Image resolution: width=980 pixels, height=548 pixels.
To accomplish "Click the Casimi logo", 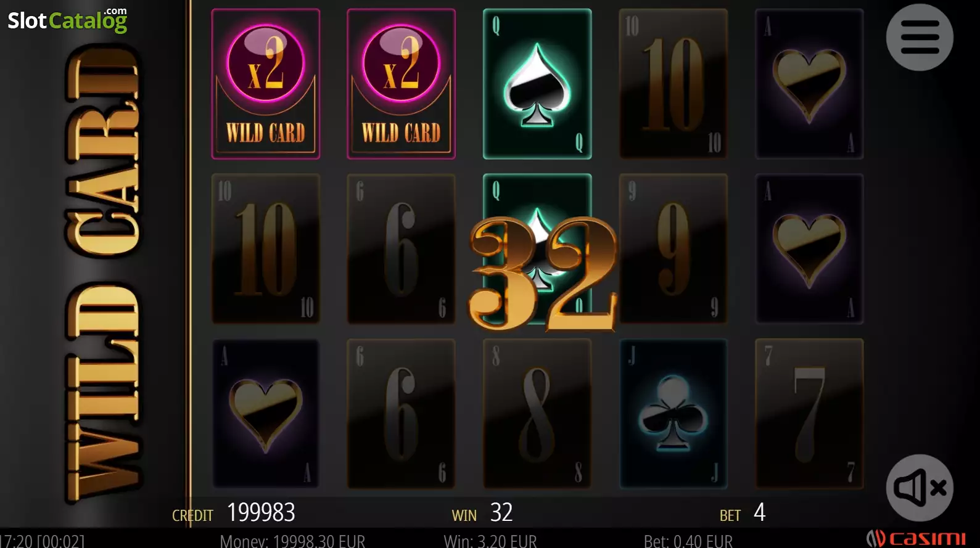I will click(x=916, y=539).
